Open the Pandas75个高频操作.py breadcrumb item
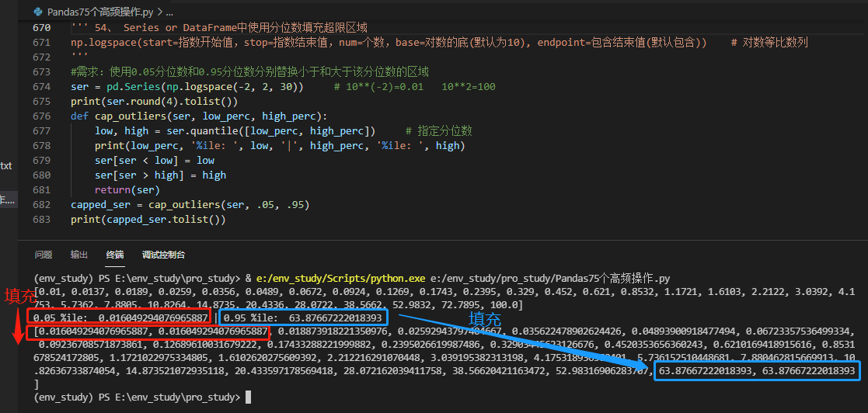Screen dimensions: 868x413 tap(101, 12)
